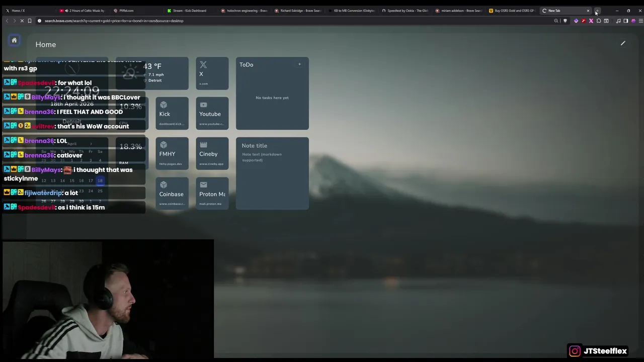Open the FMHY bookmark tile

click(172, 154)
